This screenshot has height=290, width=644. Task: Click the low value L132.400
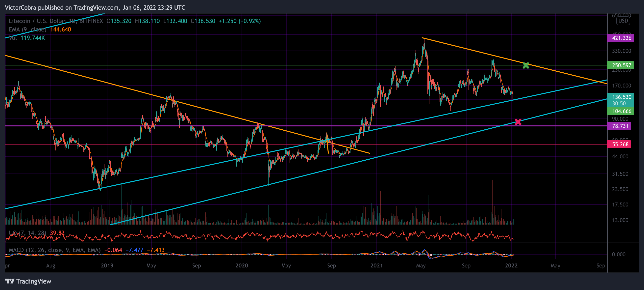175,21
